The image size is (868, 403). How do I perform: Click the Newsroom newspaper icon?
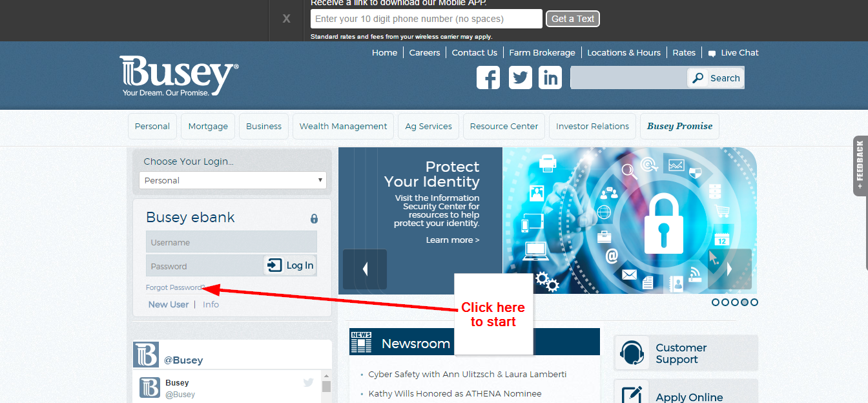361,342
